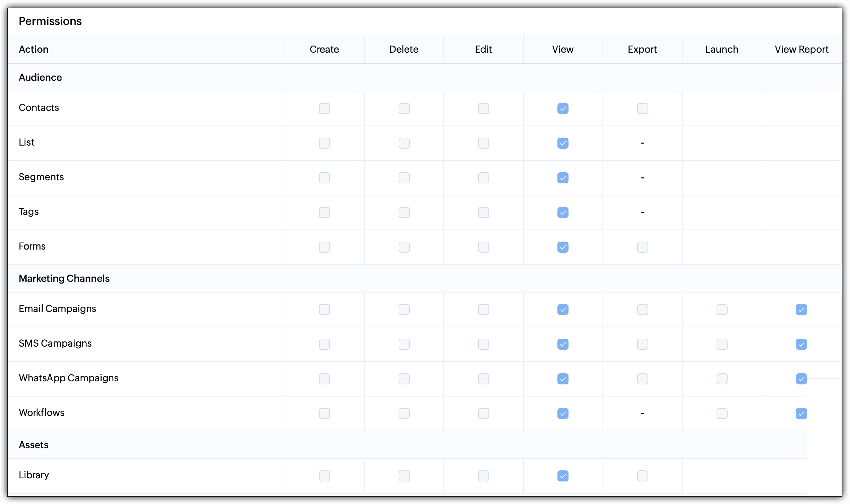This screenshot has width=850, height=504.
Task: Check Create box for Library
Action: point(324,476)
